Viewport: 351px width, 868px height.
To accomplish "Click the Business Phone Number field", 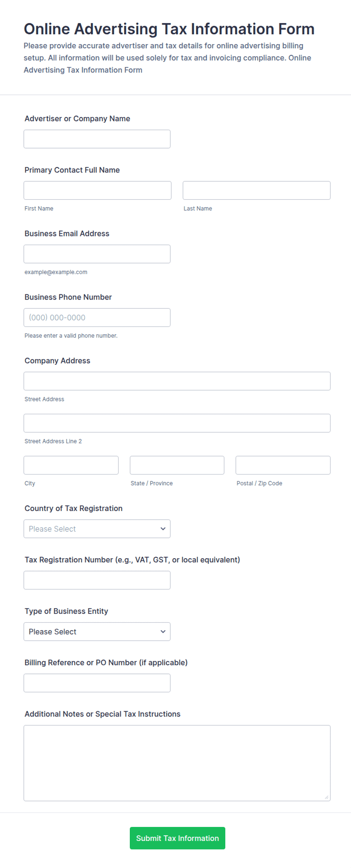I will 97,317.
